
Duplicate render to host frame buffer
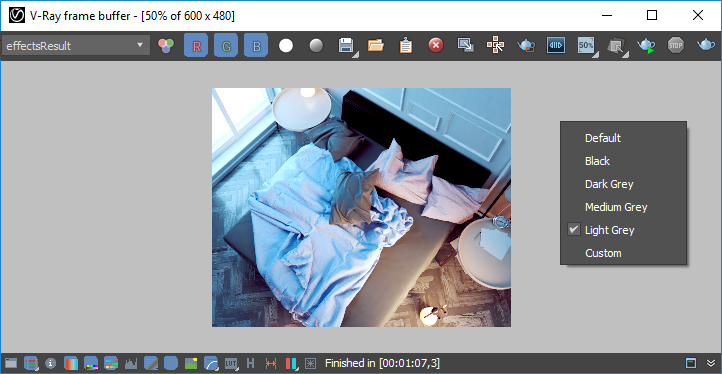click(x=466, y=45)
